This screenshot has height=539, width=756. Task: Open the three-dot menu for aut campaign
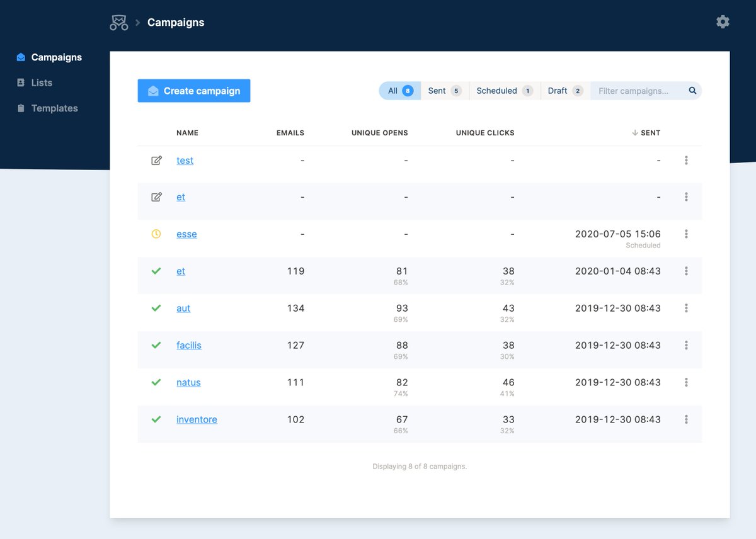[x=686, y=309]
